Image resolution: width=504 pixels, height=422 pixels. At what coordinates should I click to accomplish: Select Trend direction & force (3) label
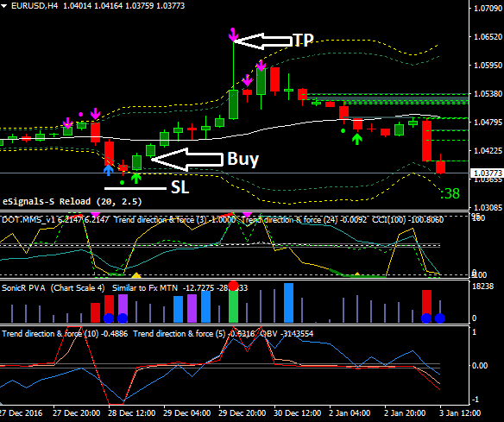click(x=175, y=220)
